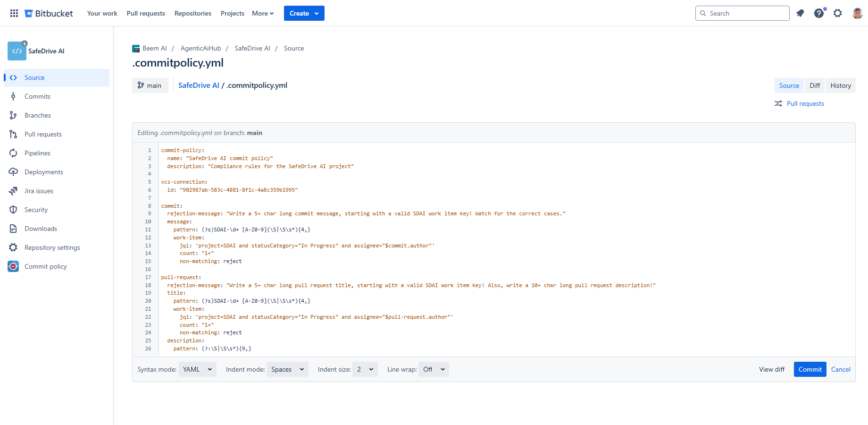This screenshot has height=425, width=868.
Task: Click the Pull requests icon in sidebar
Action: pos(13,134)
